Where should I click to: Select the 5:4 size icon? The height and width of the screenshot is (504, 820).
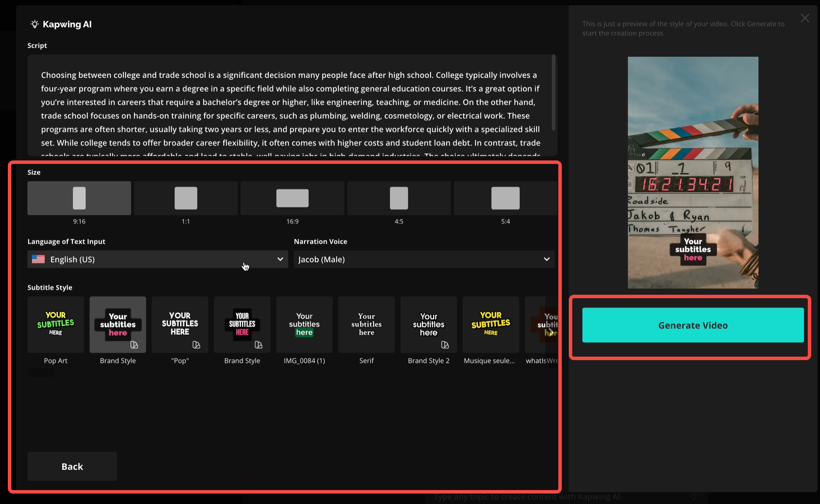505,198
